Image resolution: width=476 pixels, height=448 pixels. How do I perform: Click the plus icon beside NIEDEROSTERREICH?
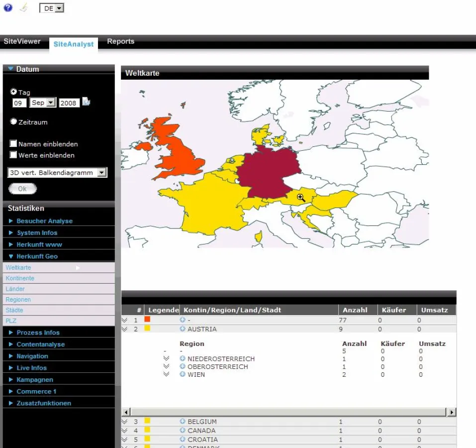pyautogui.click(x=182, y=358)
